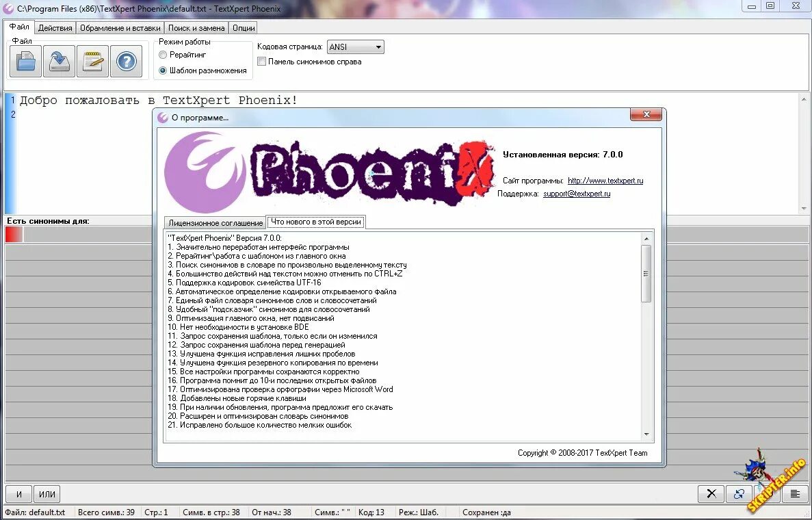Click line 5 Поддержка кодировок UTF-16
The width and height of the screenshot is (812, 520).
point(244,283)
